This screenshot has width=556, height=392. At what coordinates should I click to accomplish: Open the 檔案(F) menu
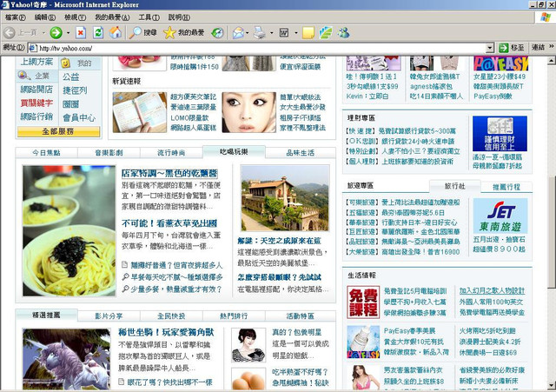16,17
